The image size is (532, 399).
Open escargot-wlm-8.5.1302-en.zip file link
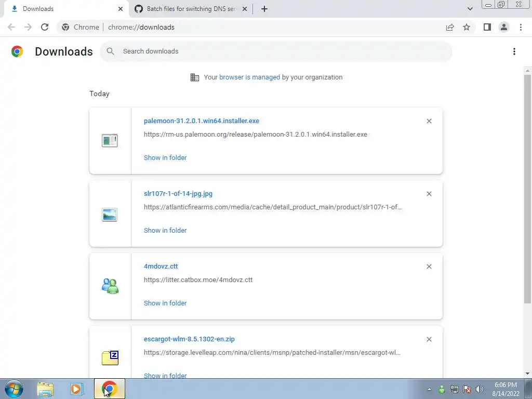(x=189, y=339)
